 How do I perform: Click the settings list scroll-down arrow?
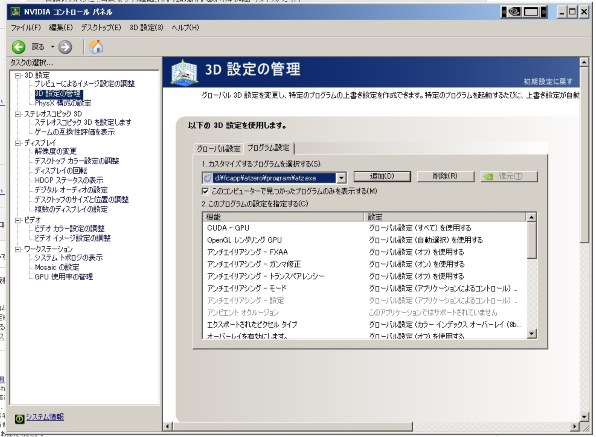[x=531, y=334]
